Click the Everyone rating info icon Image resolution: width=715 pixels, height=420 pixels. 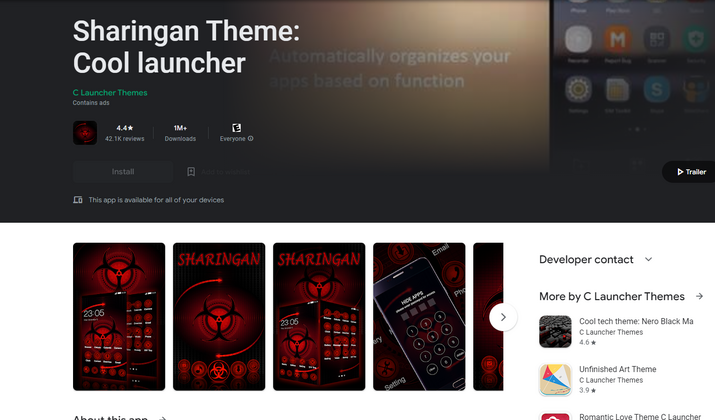pos(250,139)
